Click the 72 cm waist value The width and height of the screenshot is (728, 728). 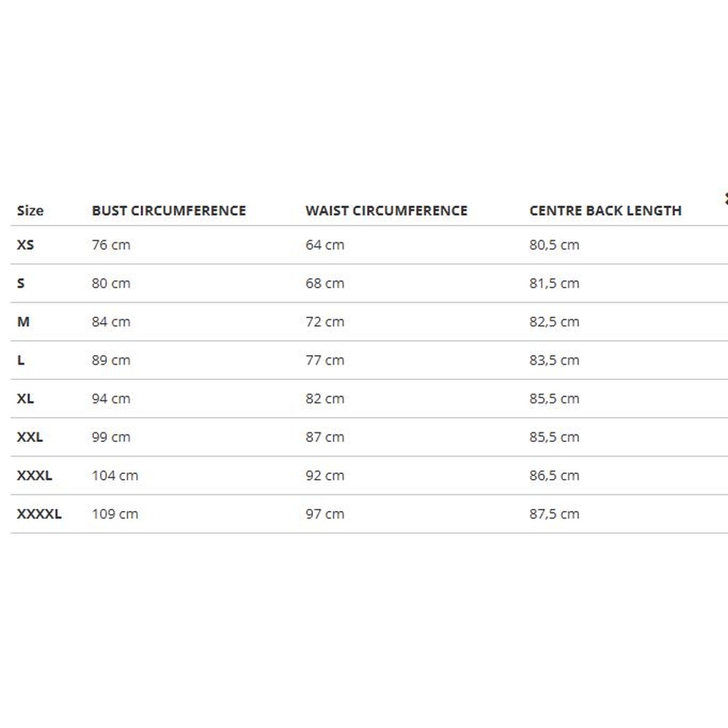pyautogui.click(x=325, y=322)
